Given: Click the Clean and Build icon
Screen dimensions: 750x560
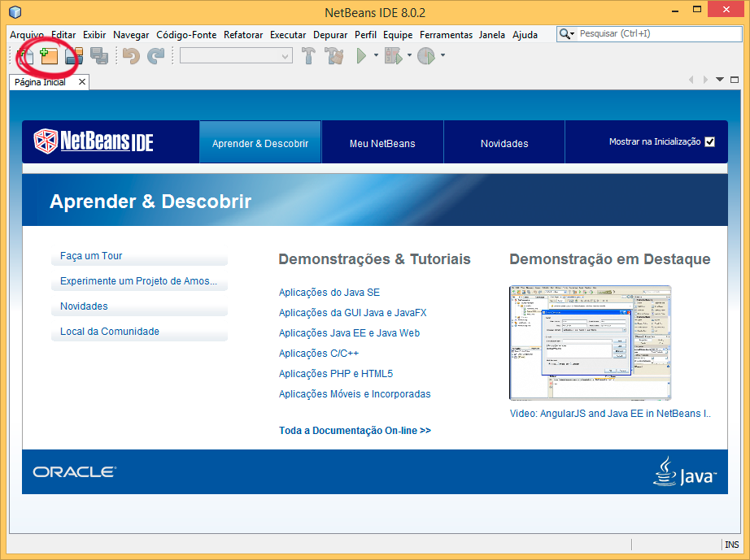Looking at the screenshot, I should (335, 56).
